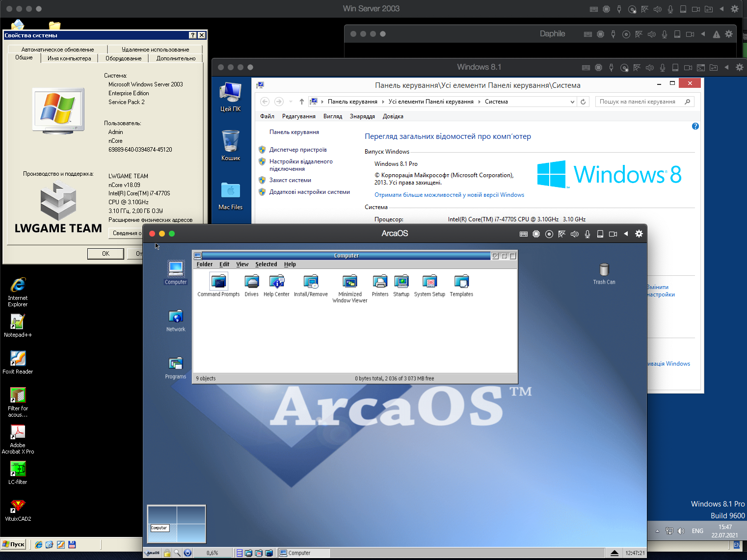Collapse the Windows 8.1 VM toolbar arrow
This screenshot has height=560, width=747.
pyautogui.click(x=726, y=67)
